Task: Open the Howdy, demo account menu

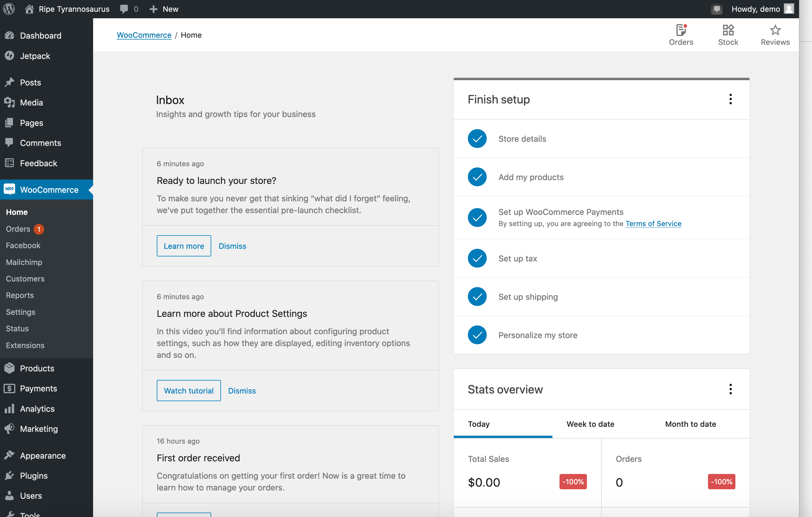Action: coord(763,9)
